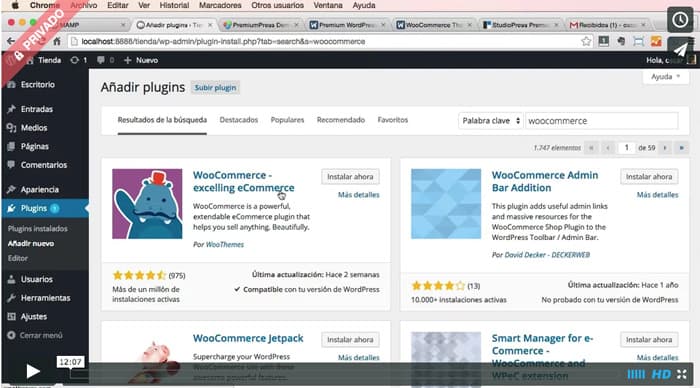
Task: Click the address bar URL
Action: [x=223, y=42]
